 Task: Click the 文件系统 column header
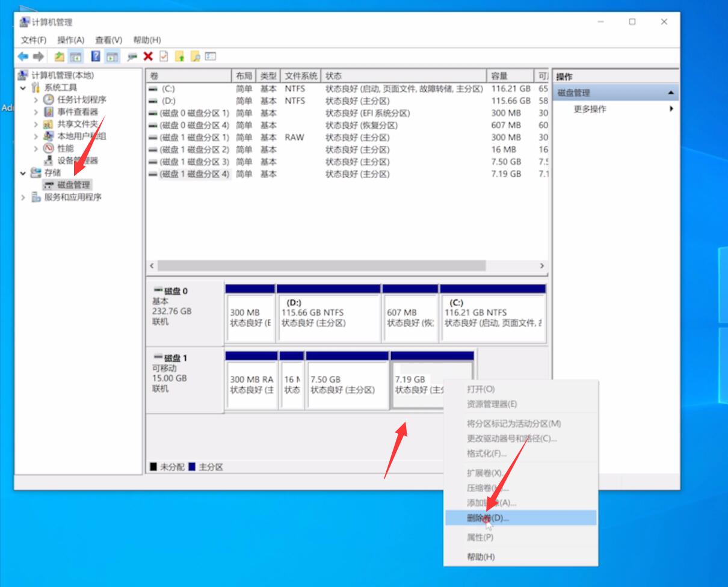tap(301, 76)
